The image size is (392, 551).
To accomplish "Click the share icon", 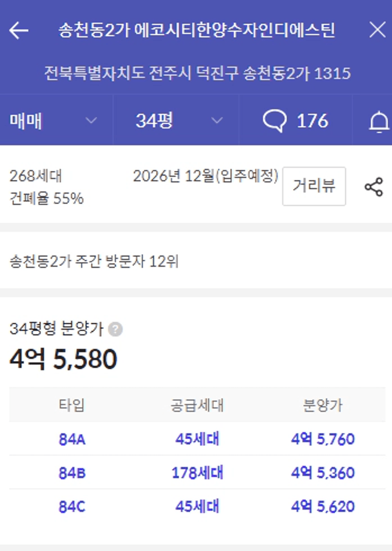I will 374,187.
